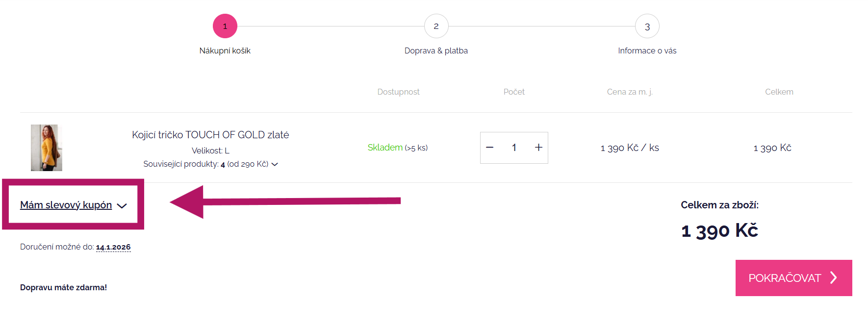Open the Mám slevový kupón link

[x=66, y=205]
